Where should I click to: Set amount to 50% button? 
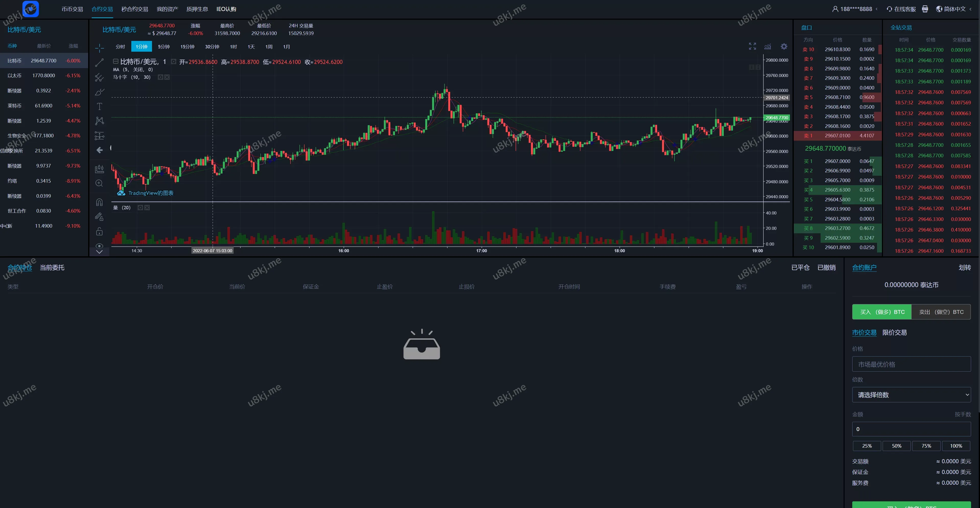coord(896,446)
